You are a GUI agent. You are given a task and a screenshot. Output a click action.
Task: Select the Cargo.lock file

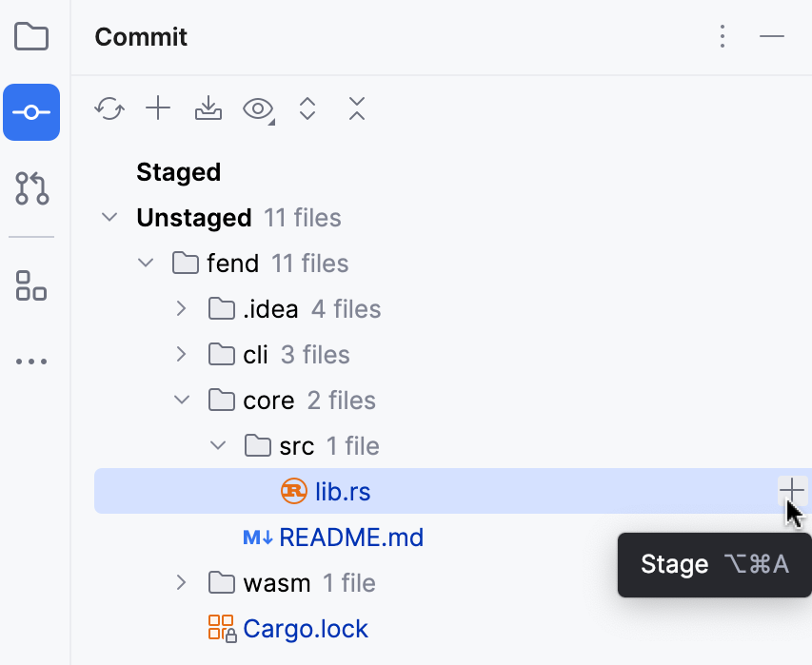(x=305, y=629)
